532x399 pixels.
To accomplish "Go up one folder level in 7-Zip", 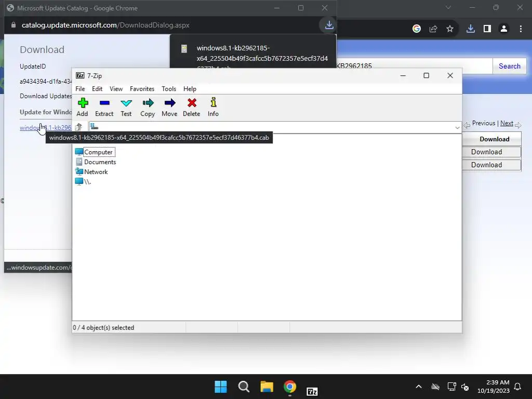I will 79,127.
